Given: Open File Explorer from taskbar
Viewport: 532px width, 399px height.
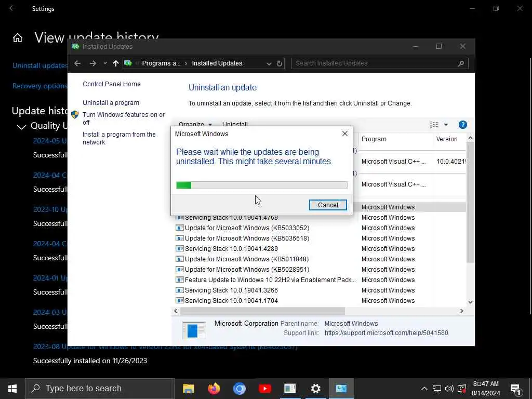Looking at the screenshot, I should (x=188, y=389).
